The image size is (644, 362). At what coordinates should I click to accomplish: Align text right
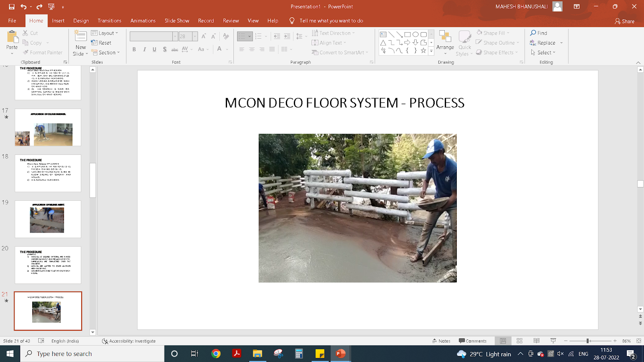(262, 49)
